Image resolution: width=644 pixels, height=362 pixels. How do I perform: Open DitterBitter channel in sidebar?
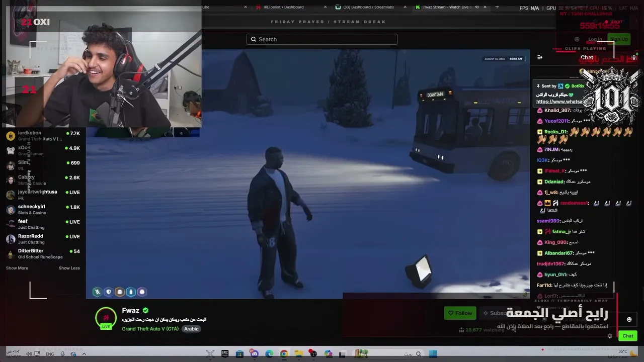43,253
